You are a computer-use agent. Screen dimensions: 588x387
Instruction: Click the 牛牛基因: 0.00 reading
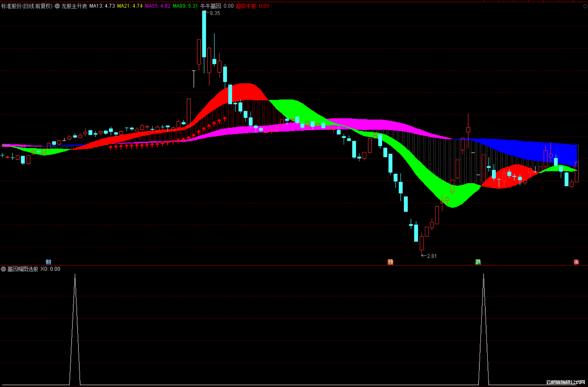click(x=217, y=6)
